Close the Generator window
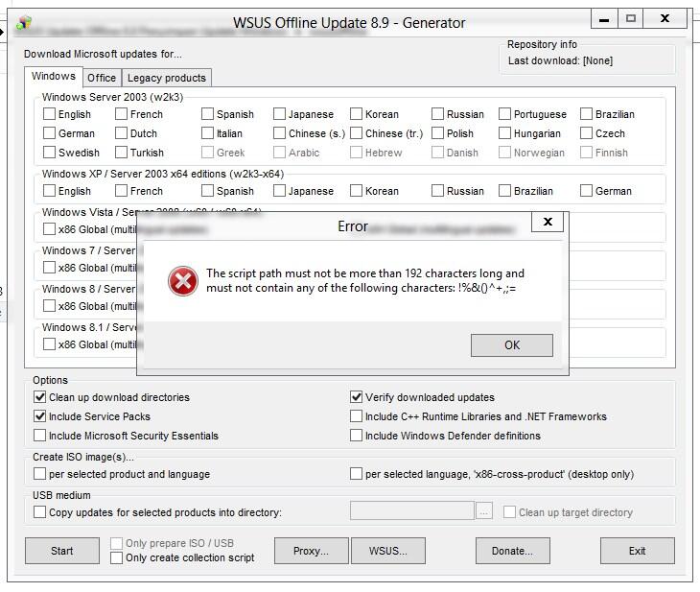The width and height of the screenshot is (700, 592). (x=665, y=19)
